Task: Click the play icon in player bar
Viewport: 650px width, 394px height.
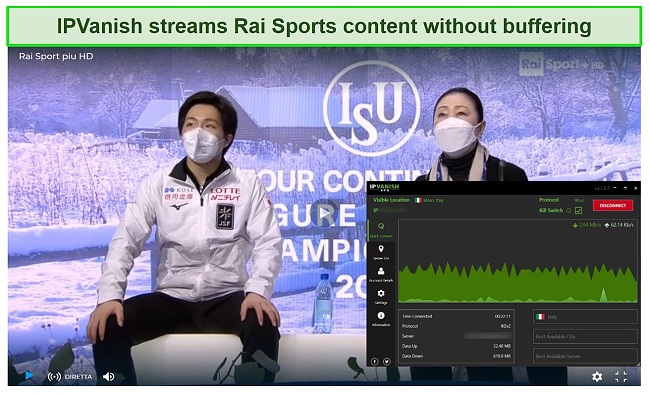Action: point(29,375)
